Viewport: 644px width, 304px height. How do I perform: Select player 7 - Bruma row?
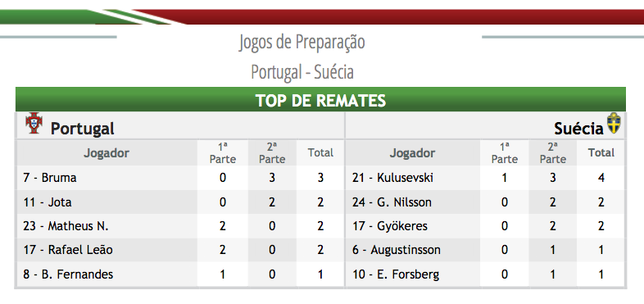(180, 178)
